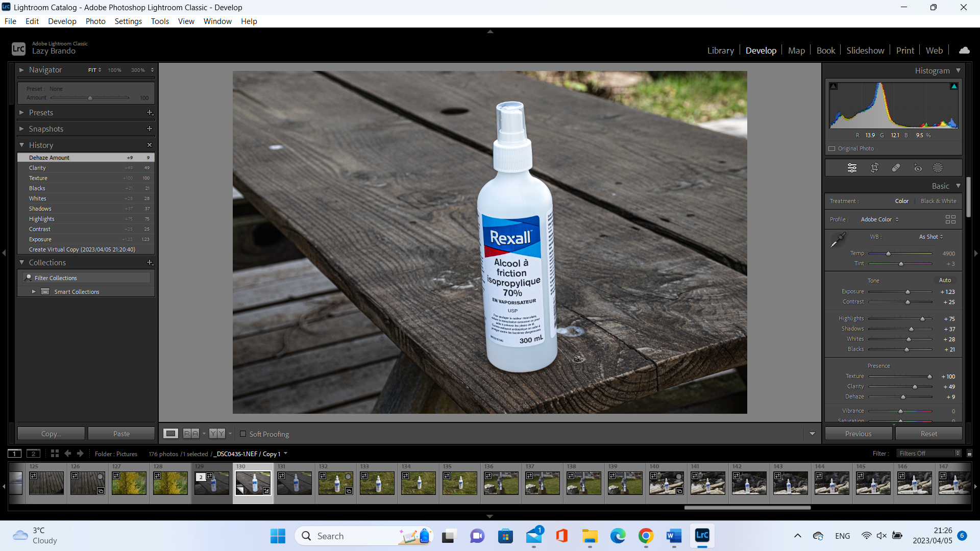Open the Library module
The image size is (980, 551).
[x=720, y=51]
